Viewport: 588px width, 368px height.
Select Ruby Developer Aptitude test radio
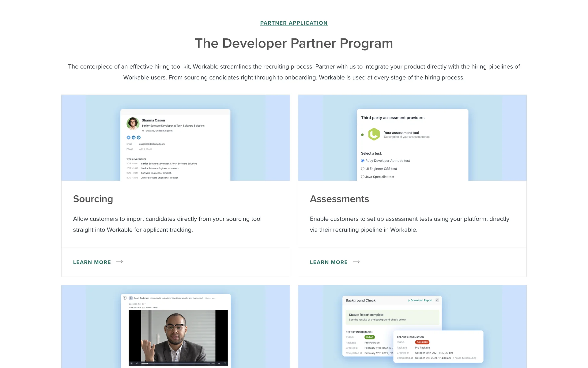click(363, 161)
